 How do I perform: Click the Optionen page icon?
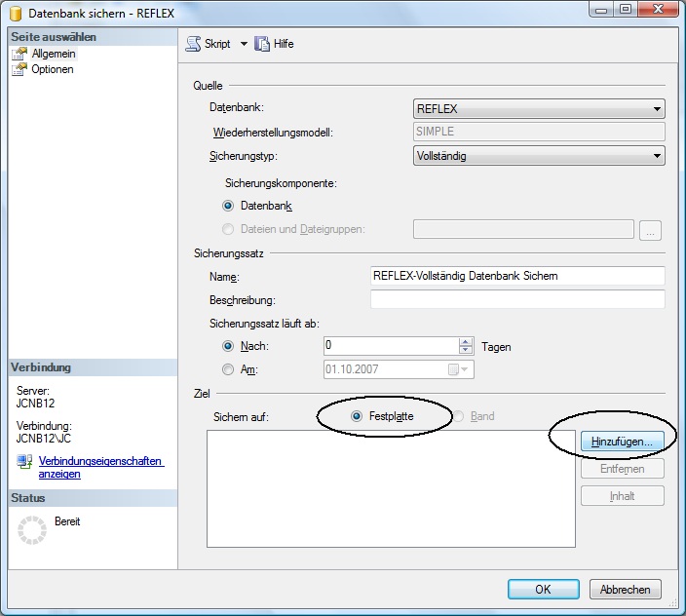(x=19, y=69)
